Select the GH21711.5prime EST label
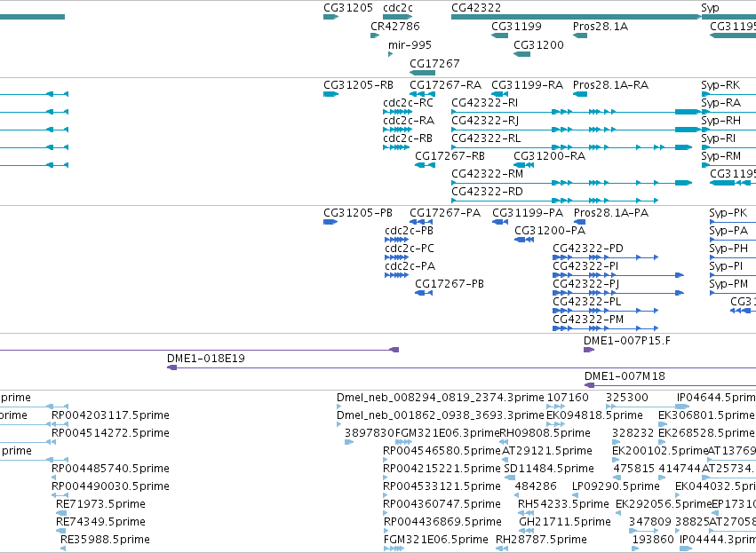The height and width of the screenshot is (553, 756). point(565,522)
